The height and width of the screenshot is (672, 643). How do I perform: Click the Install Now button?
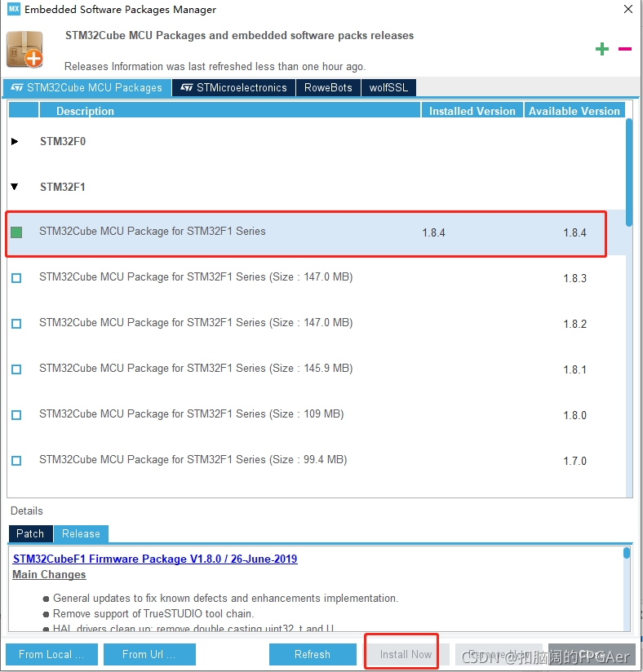(x=406, y=654)
